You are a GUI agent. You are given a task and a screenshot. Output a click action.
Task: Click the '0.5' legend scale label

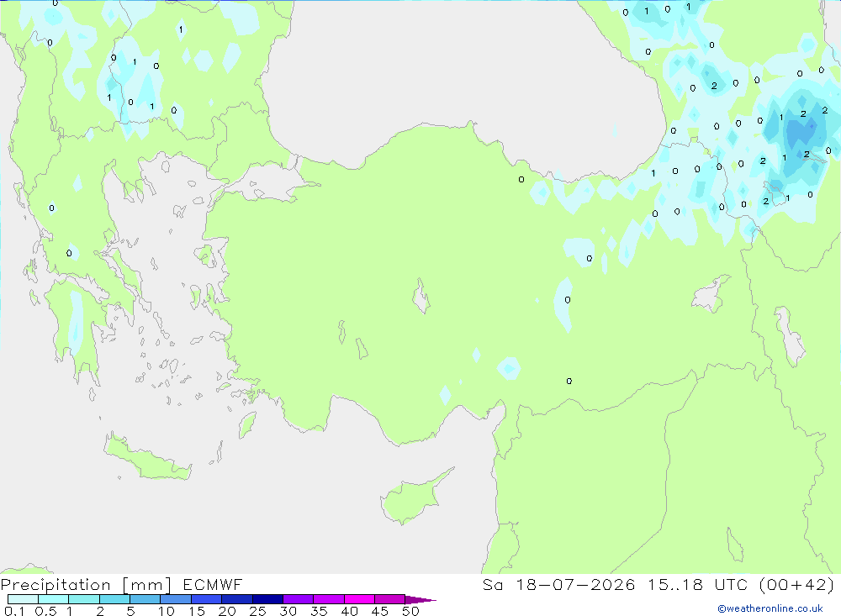(45, 611)
